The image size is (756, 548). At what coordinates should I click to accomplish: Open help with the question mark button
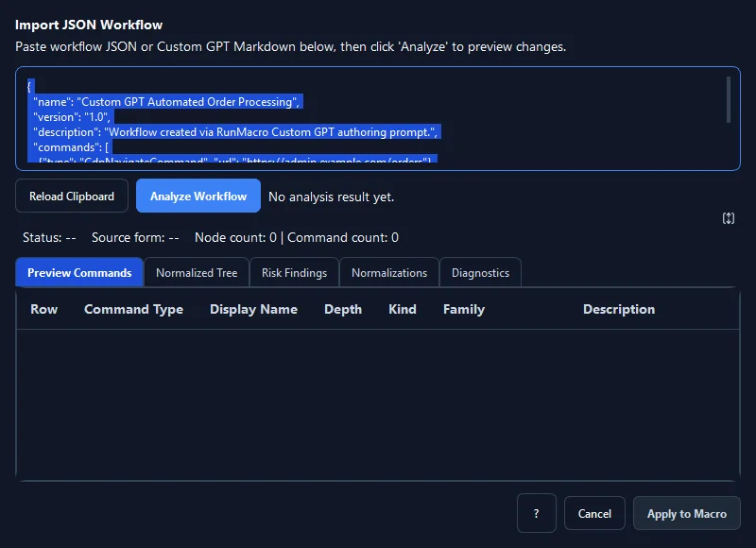click(x=537, y=513)
